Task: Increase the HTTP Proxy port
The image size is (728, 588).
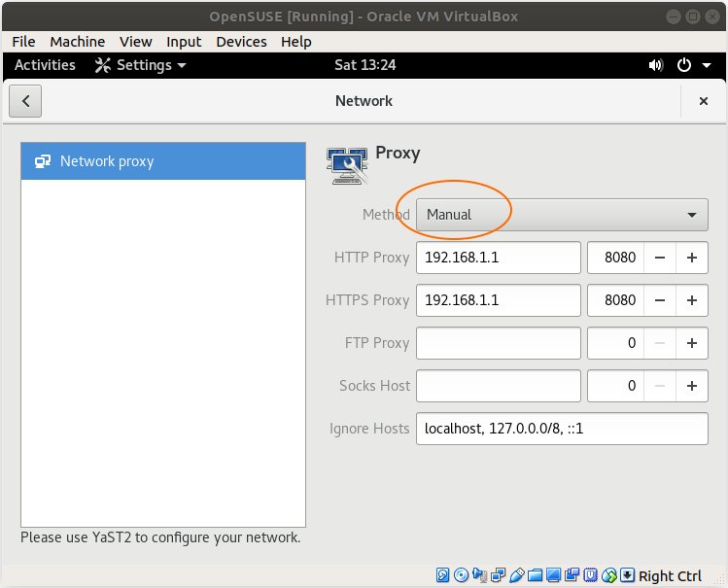Action: point(692,258)
